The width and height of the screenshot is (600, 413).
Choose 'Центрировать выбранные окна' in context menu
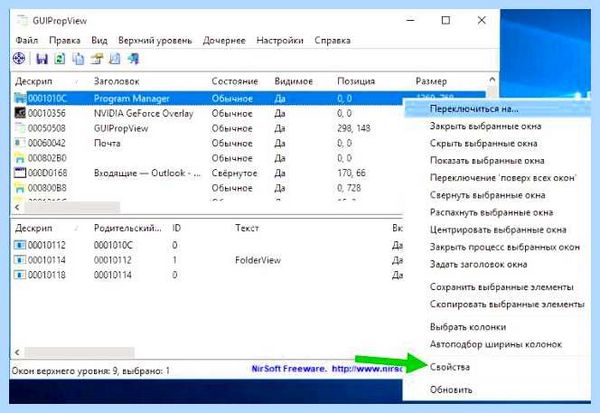tap(497, 230)
